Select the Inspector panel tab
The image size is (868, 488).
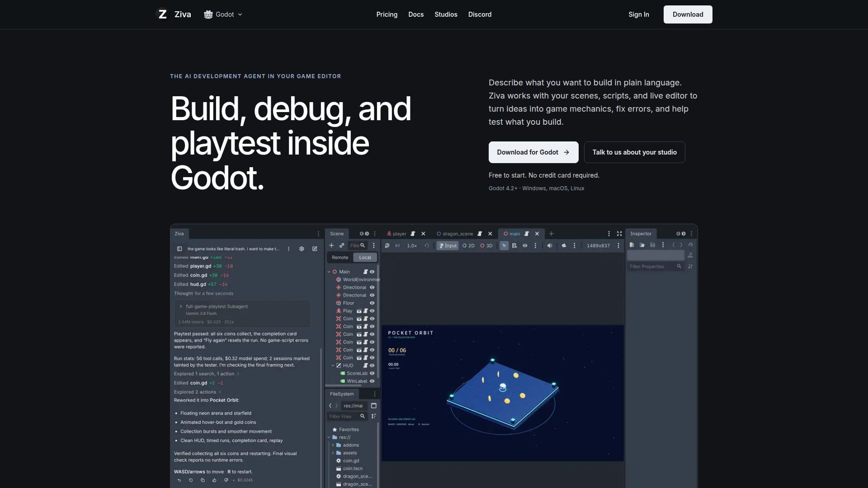pos(641,234)
